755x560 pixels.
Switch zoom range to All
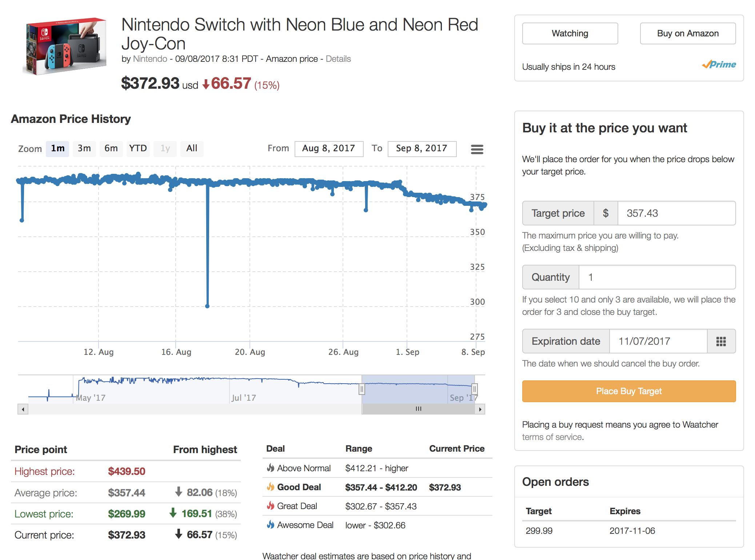pos(192,148)
